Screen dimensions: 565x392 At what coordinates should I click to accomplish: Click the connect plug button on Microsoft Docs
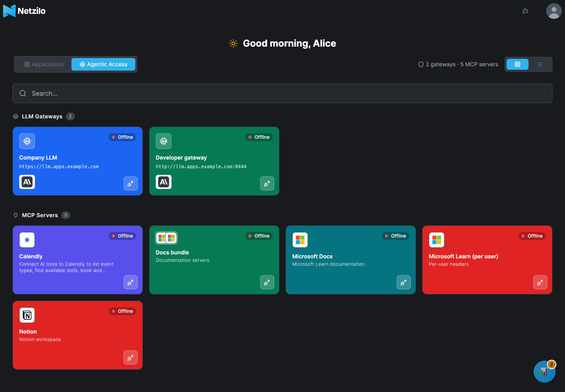pos(404,282)
